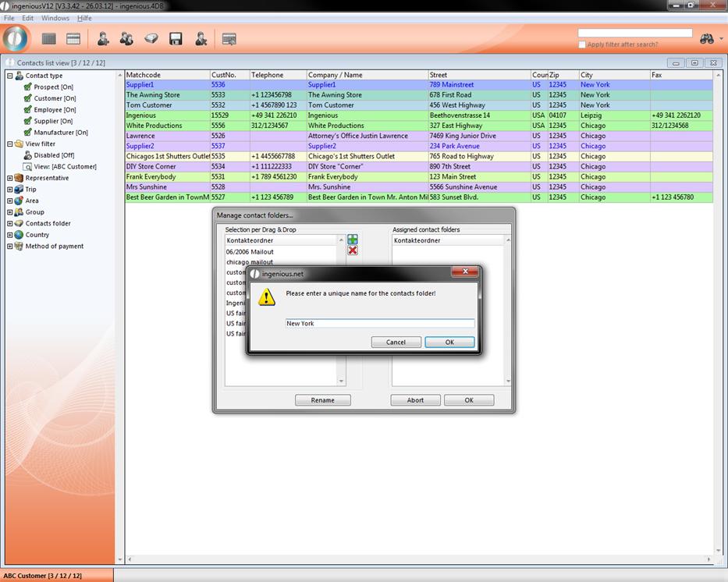Image resolution: width=728 pixels, height=582 pixels.
Task: Open the Edit menu
Action: point(27,18)
